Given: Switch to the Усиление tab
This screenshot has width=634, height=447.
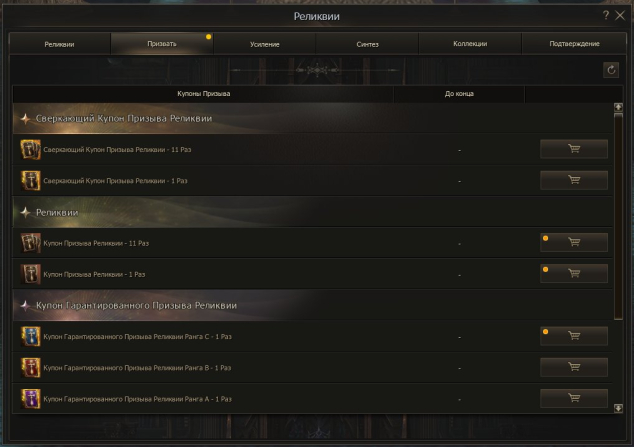Looking at the screenshot, I should tap(264, 44).
